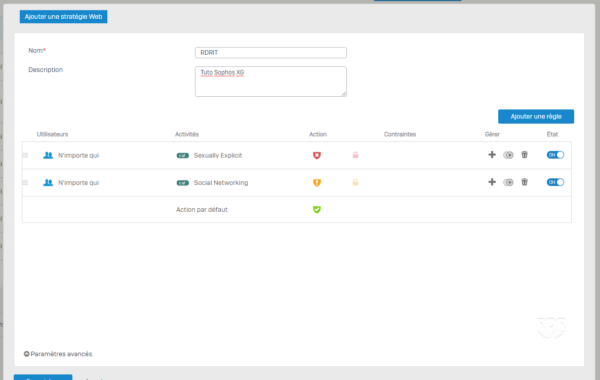Screen dimensions: 600x380
Task: Click N'importe qui in the Sexually Explicit row
Action: (78, 155)
